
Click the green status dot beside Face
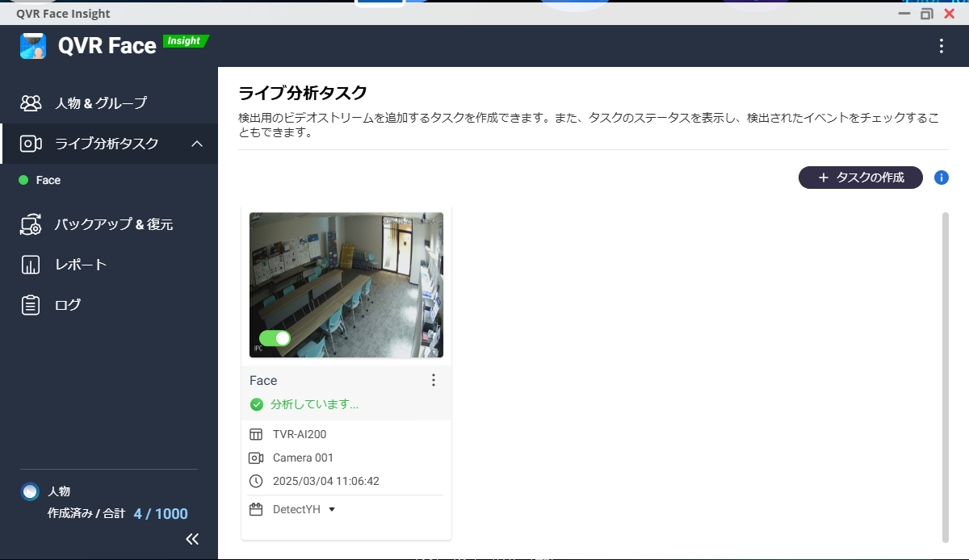(23, 180)
